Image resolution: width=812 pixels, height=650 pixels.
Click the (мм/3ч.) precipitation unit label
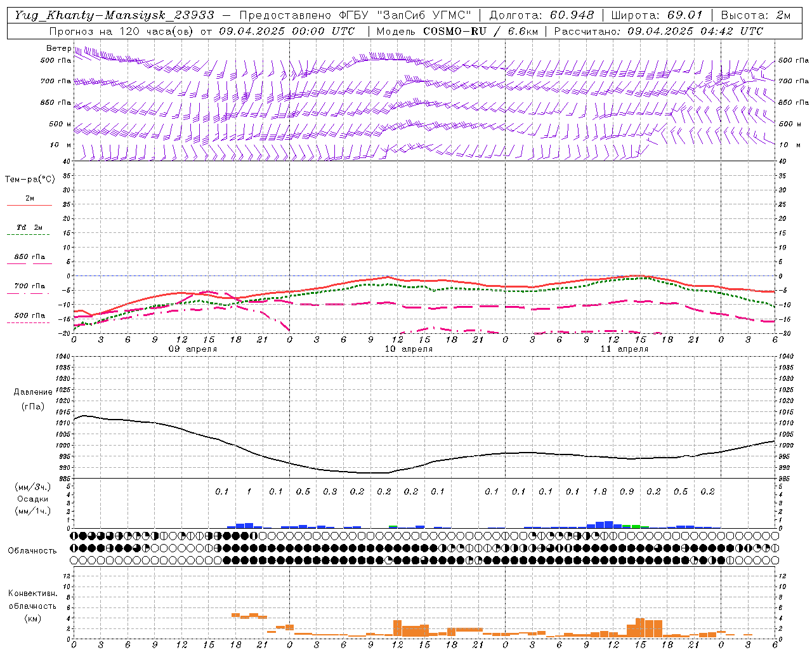pyautogui.click(x=33, y=487)
